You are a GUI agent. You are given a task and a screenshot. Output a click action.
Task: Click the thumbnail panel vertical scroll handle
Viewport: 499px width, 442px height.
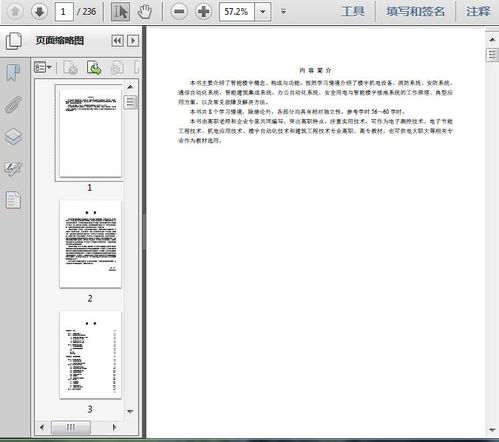pyautogui.click(x=130, y=102)
